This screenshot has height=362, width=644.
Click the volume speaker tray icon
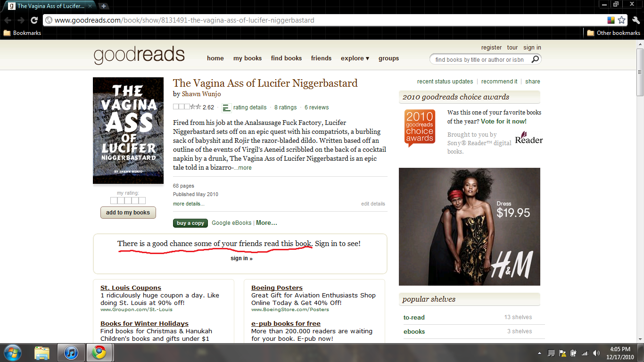596,353
